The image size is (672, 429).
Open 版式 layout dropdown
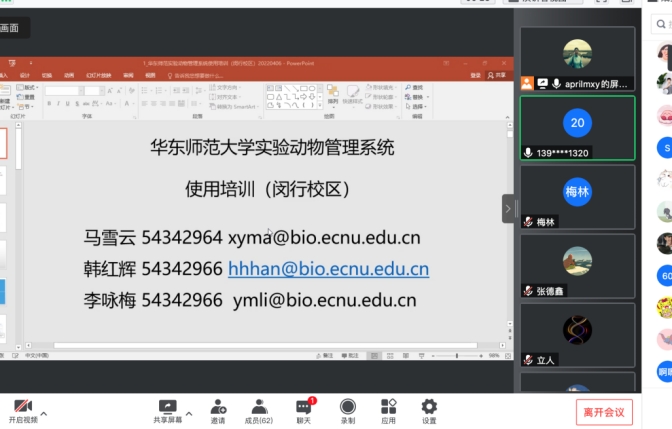pos(27,87)
